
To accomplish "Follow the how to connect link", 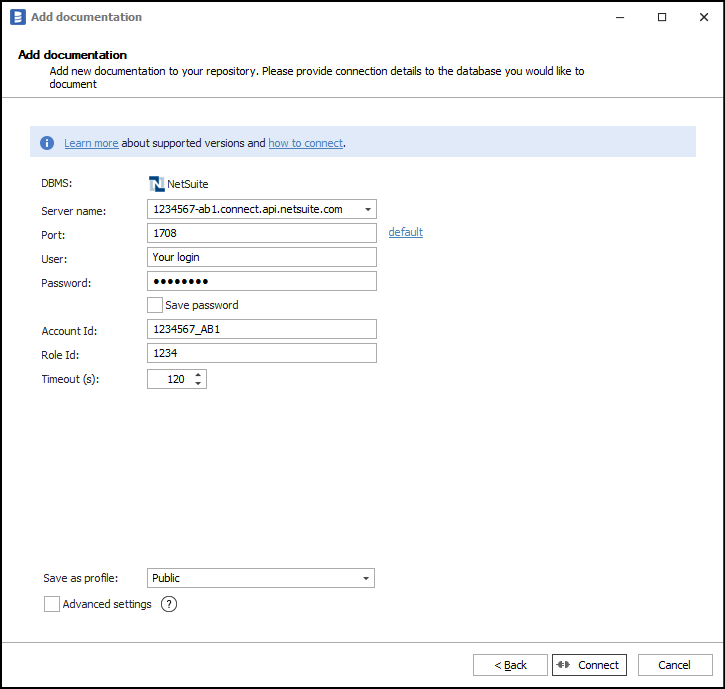I will click(305, 143).
